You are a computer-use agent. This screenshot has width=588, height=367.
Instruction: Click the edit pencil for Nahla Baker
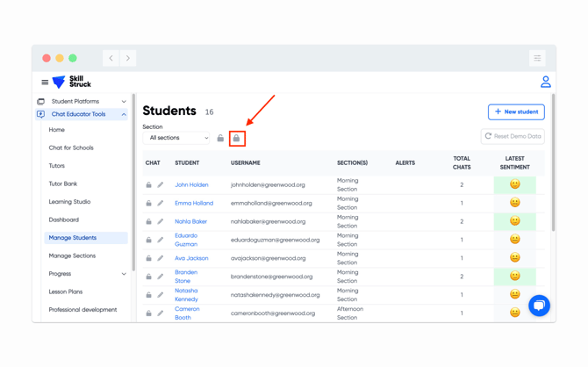click(161, 222)
